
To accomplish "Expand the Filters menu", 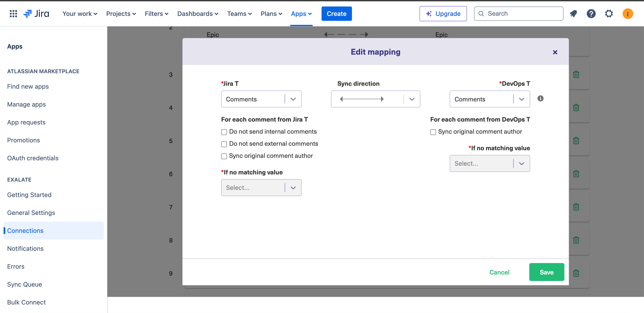I will [x=157, y=13].
